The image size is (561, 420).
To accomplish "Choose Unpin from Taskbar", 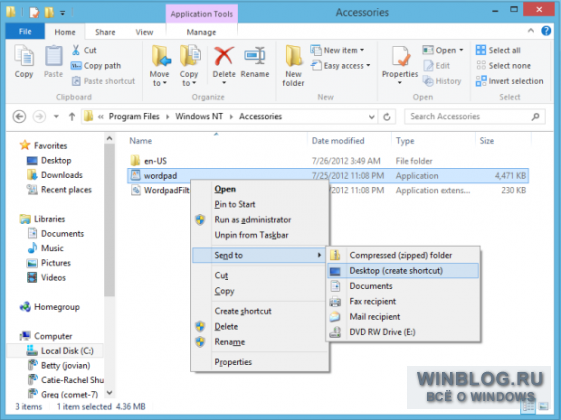I will 260,235.
